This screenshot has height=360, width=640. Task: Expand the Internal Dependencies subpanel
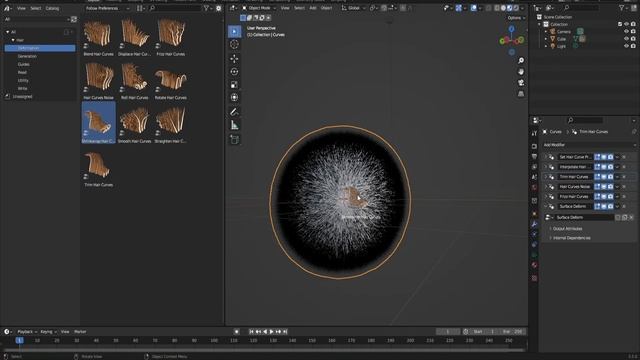click(570, 238)
